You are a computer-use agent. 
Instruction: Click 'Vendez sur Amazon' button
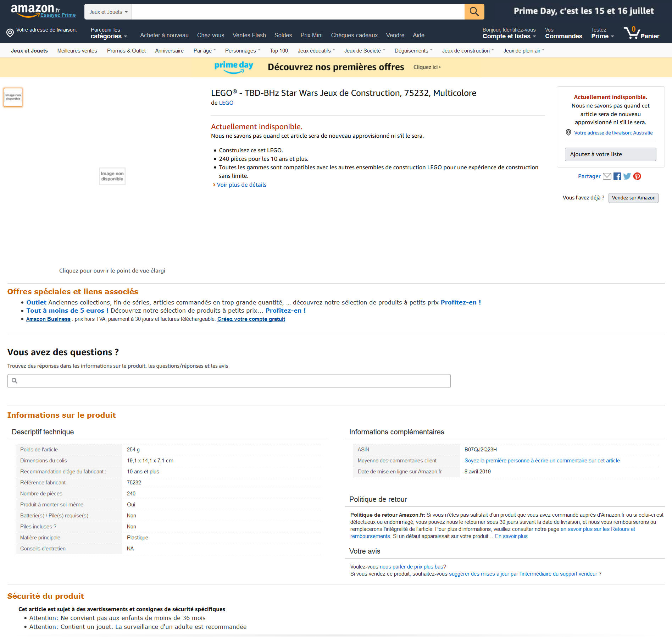(633, 198)
